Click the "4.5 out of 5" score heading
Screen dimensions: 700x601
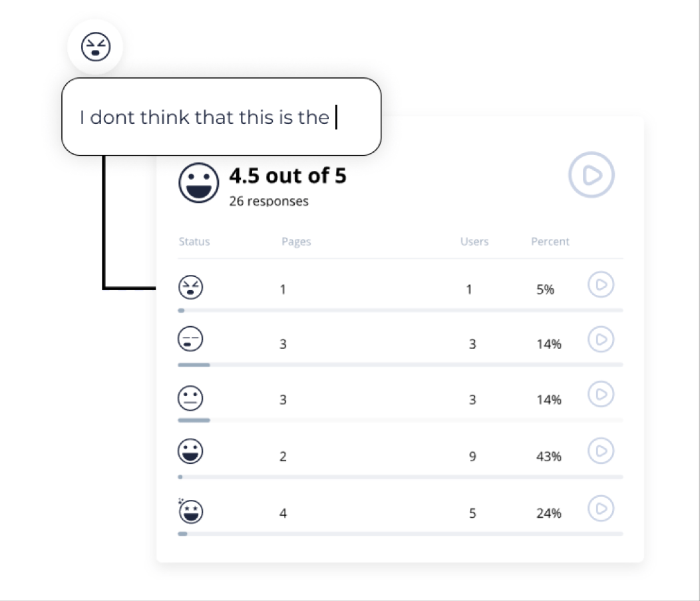point(288,176)
